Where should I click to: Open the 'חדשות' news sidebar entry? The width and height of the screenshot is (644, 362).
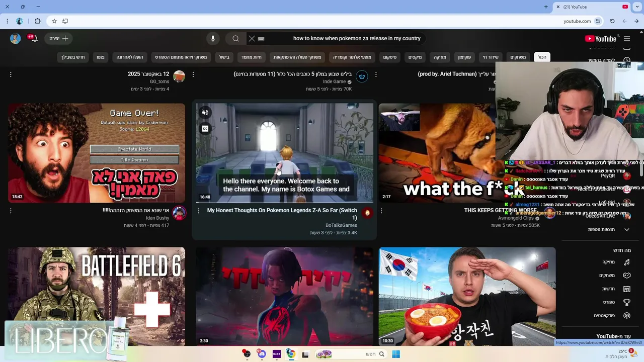click(x=616, y=289)
